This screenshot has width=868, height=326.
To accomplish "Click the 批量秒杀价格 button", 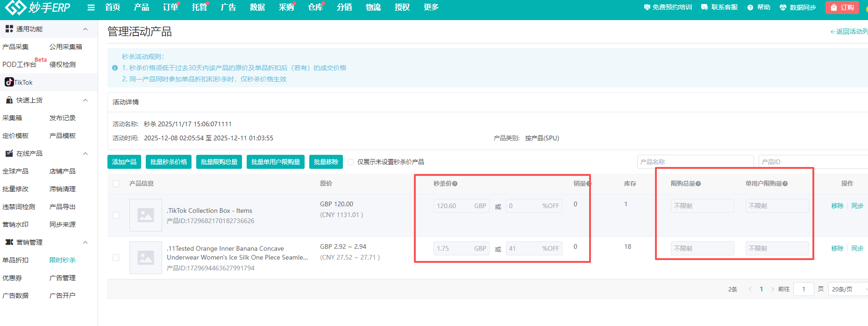I will pyautogui.click(x=169, y=162).
